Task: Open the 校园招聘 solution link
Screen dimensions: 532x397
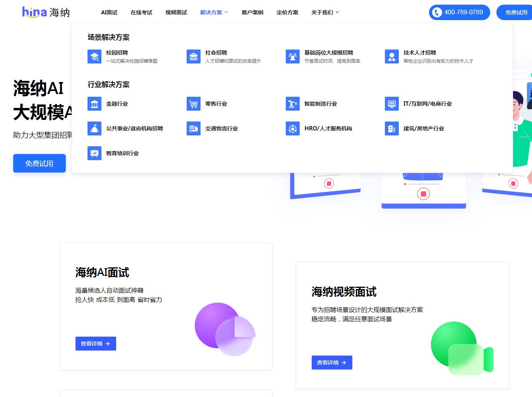Action: 117,53
